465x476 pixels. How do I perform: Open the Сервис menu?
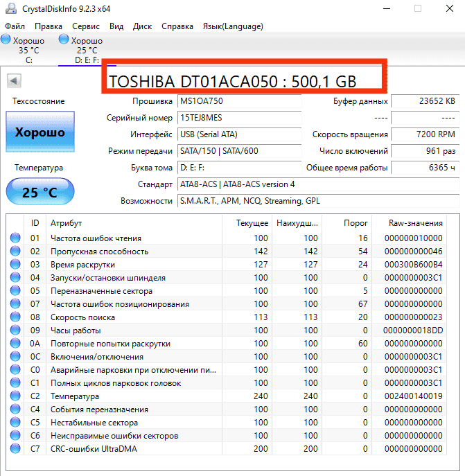(x=86, y=26)
